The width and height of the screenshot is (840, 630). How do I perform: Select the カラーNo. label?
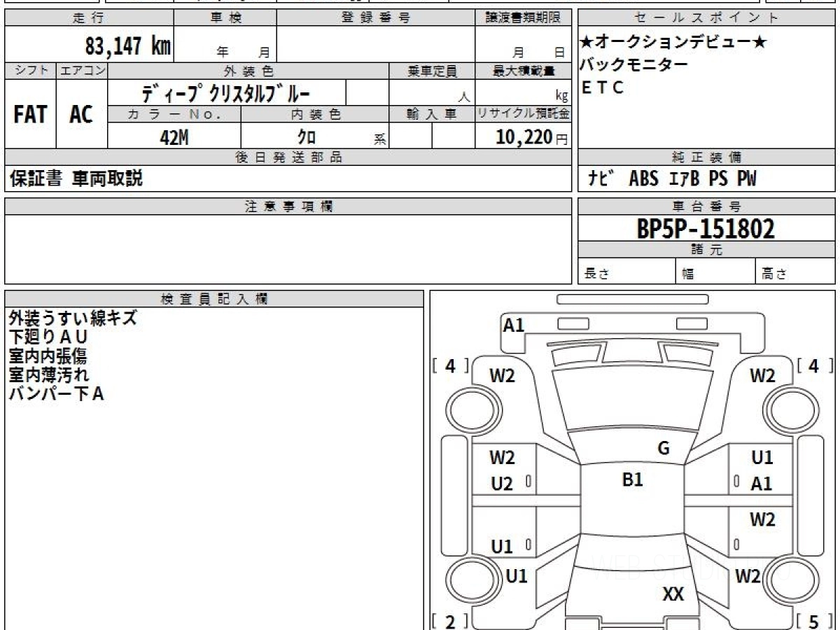click(x=174, y=114)
